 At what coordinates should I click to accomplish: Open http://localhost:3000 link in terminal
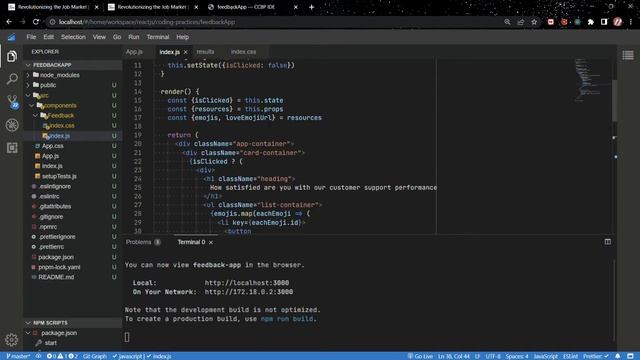click(x=247, y=283)
